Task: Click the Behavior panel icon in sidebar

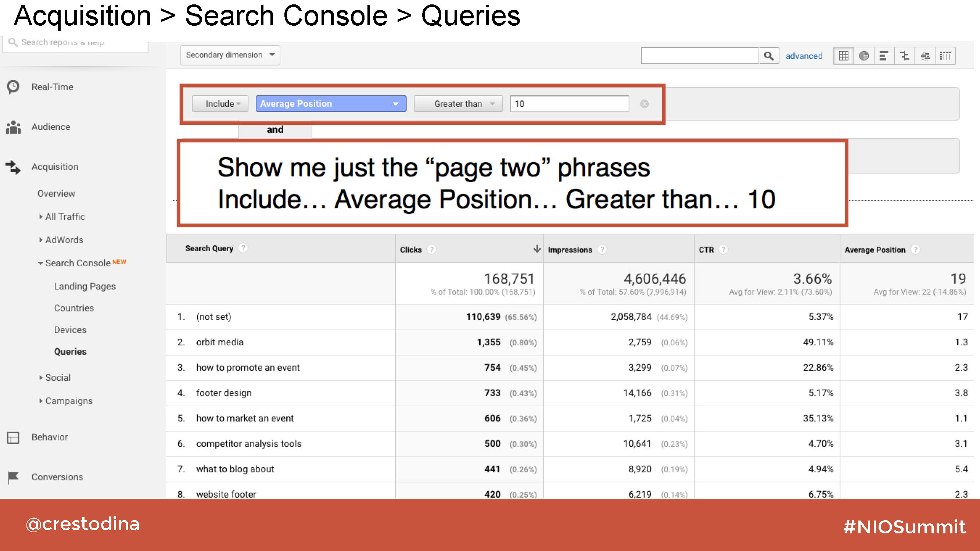Action: [x=14, y=438]
